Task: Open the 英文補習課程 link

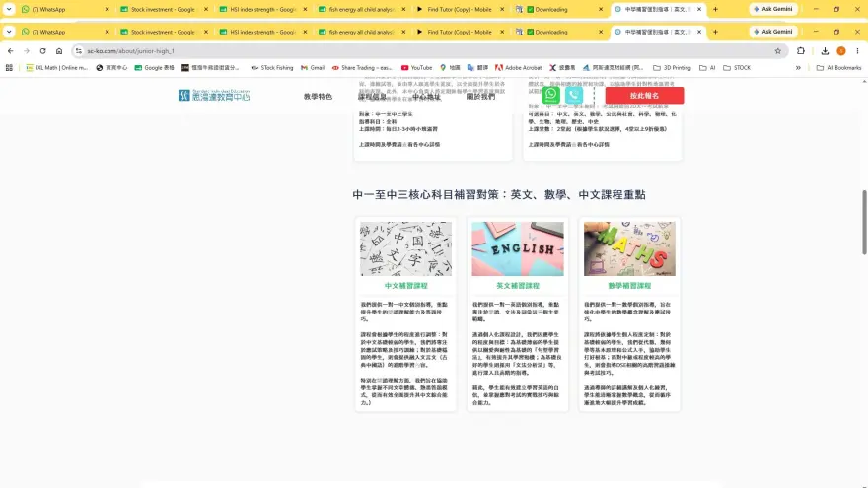Action: coord(518,286)
